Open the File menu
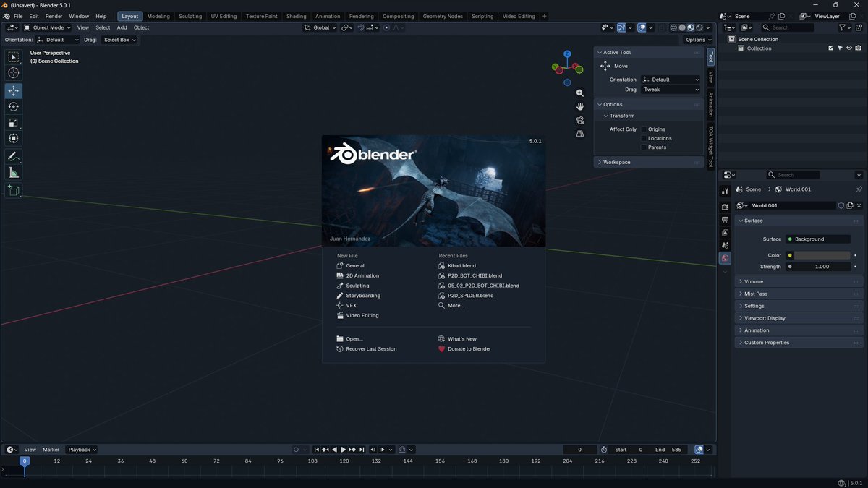This screenshot has height=488, width=868. pos(18,16)
